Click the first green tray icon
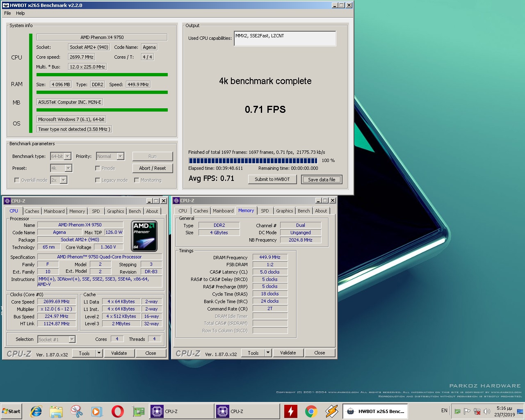Viewport: 525px width, 420px height. [457, 411]
